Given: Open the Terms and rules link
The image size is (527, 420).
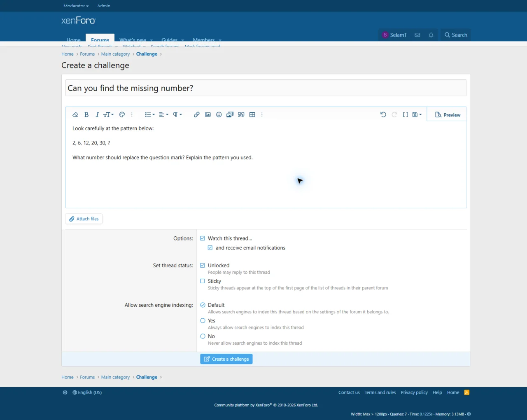Looking at the screenshot, I should click(x=380, y=392).
